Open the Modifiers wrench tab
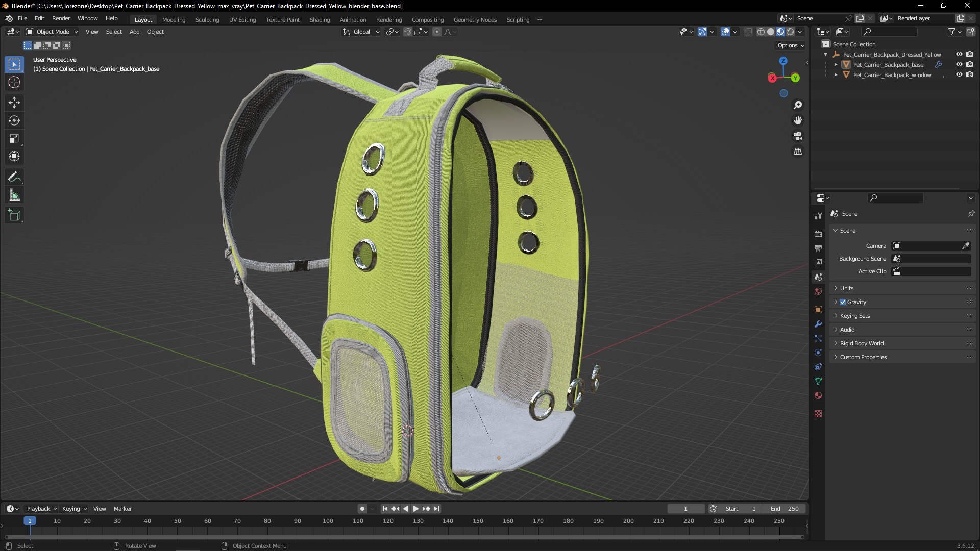This screenshot has height=551, width=980. 818,324
